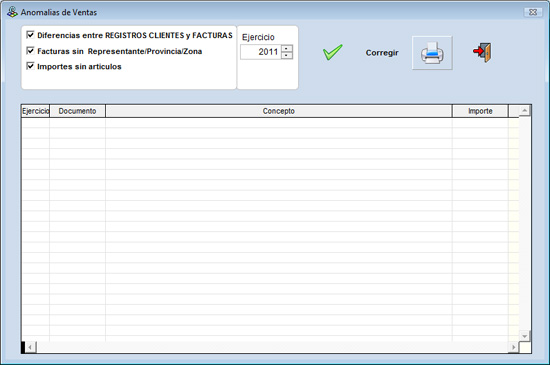Disable Importes sin articulos checkbox
Viewport: 550px width, 365px height.
pyautogui.click(x=31, y=66)
